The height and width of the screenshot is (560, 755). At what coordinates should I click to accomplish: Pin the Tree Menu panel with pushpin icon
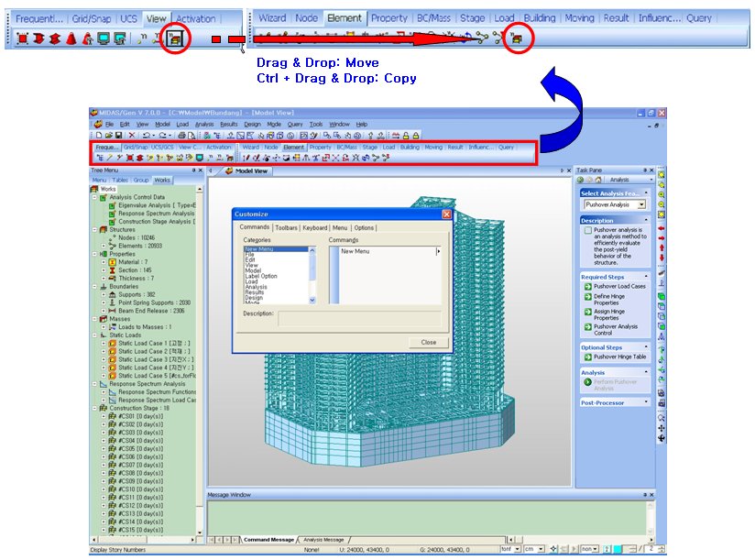pos(193,170)
